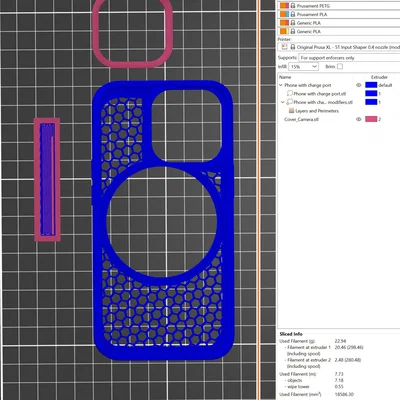Click extruder swatch of Phone with charge port.stl
Screen dimensions: 400x400
tap(371, 93)
